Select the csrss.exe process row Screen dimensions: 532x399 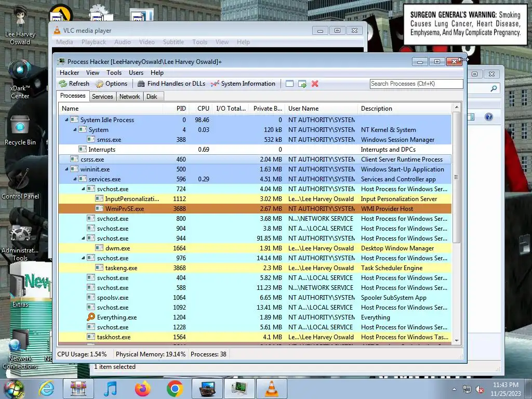tap(255, 159)
